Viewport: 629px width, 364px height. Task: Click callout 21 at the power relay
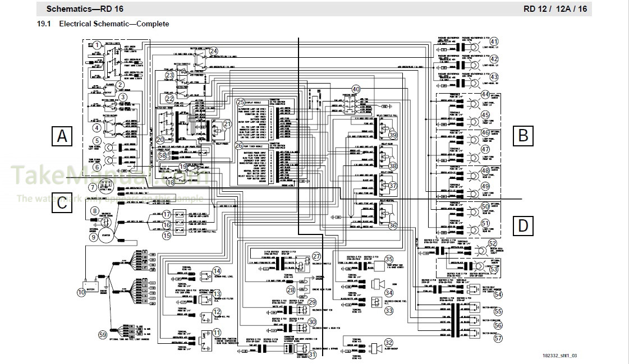[x=227, y=125]
